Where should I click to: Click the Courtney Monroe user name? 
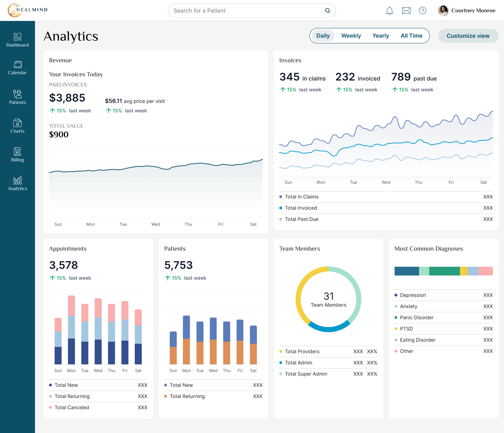point(474,11)
